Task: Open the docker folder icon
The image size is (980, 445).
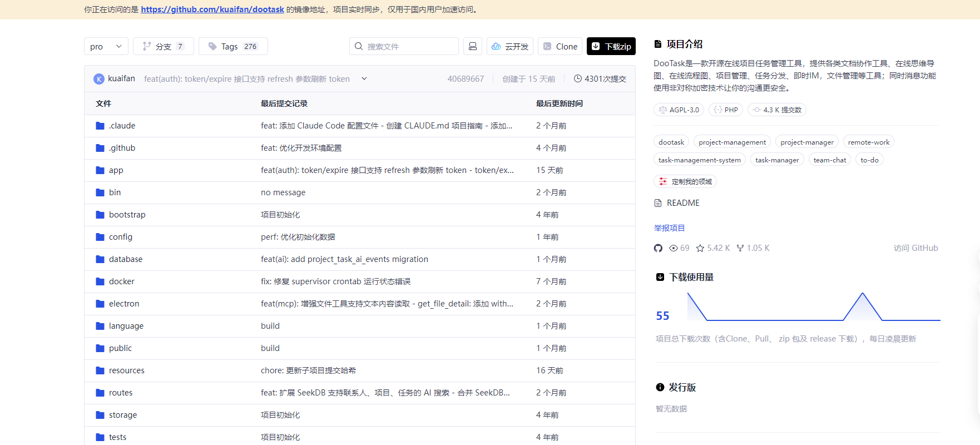Action: pyautogui.click(x=100, y=281)
